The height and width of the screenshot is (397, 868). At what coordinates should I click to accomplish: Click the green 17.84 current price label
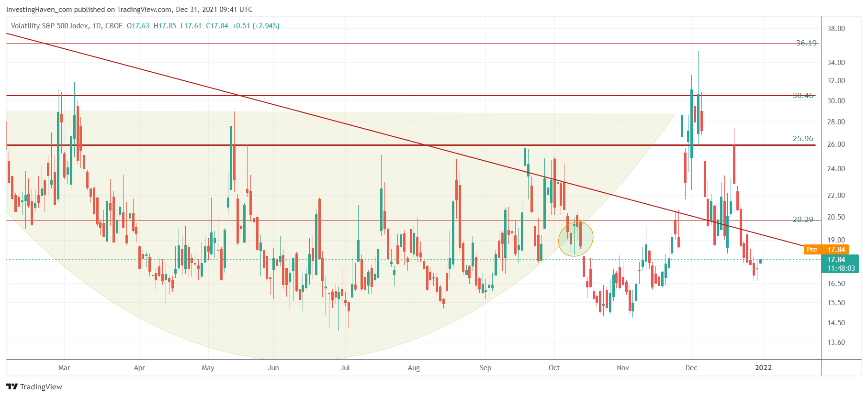(836, 260)
